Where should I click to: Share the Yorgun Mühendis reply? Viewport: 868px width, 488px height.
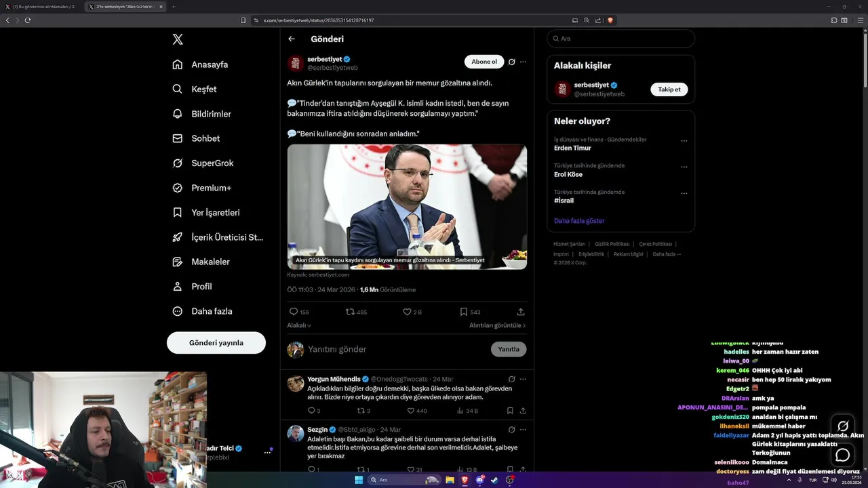[x=523, y=411]
